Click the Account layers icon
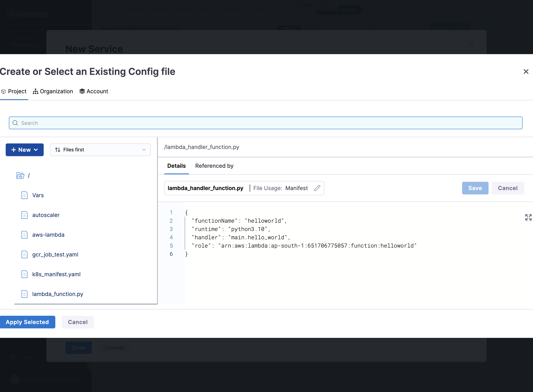Screen dimensions: 533x392 click(82, 91)
